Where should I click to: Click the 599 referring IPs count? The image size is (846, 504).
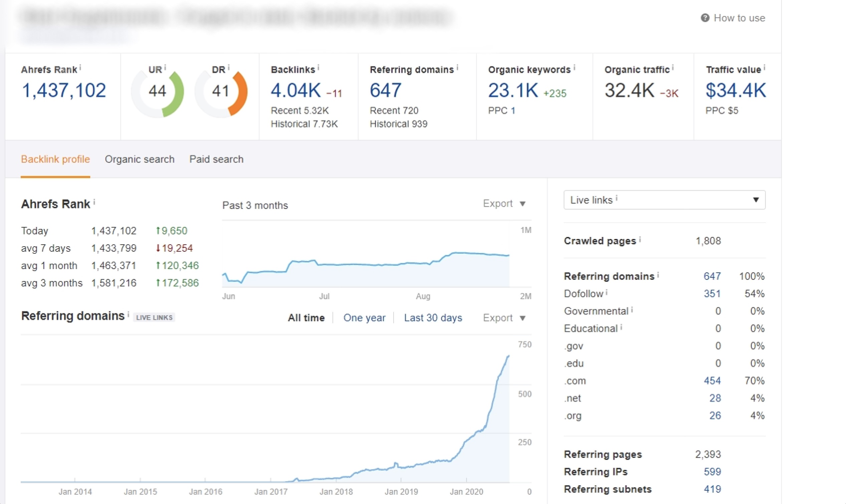[712, 472]
